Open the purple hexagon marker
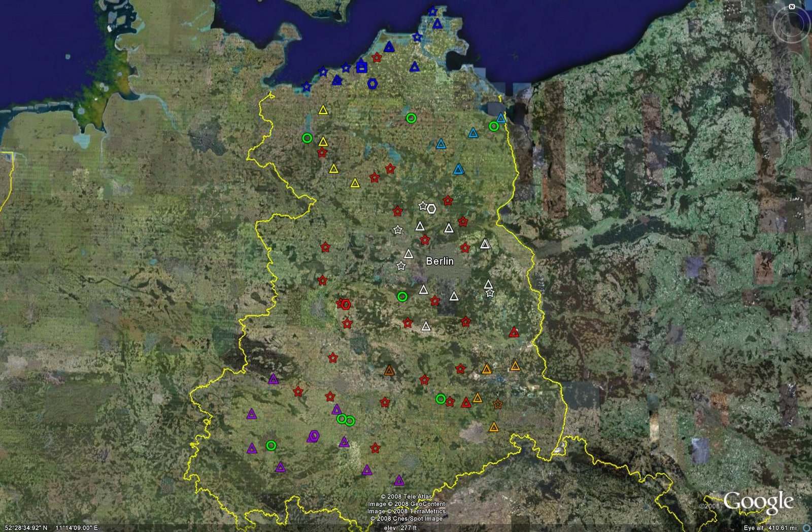The height and width of the screenshot is (532, 812). point(315,435)
